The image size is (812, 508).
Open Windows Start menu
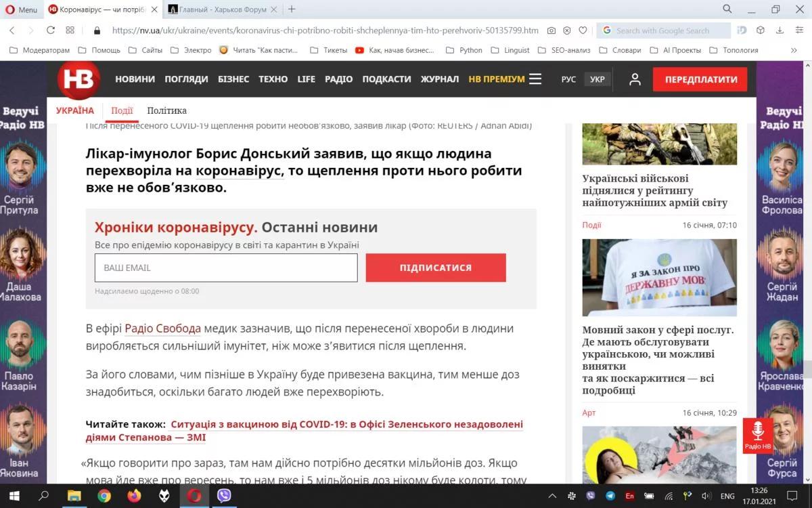pos(14,496)
